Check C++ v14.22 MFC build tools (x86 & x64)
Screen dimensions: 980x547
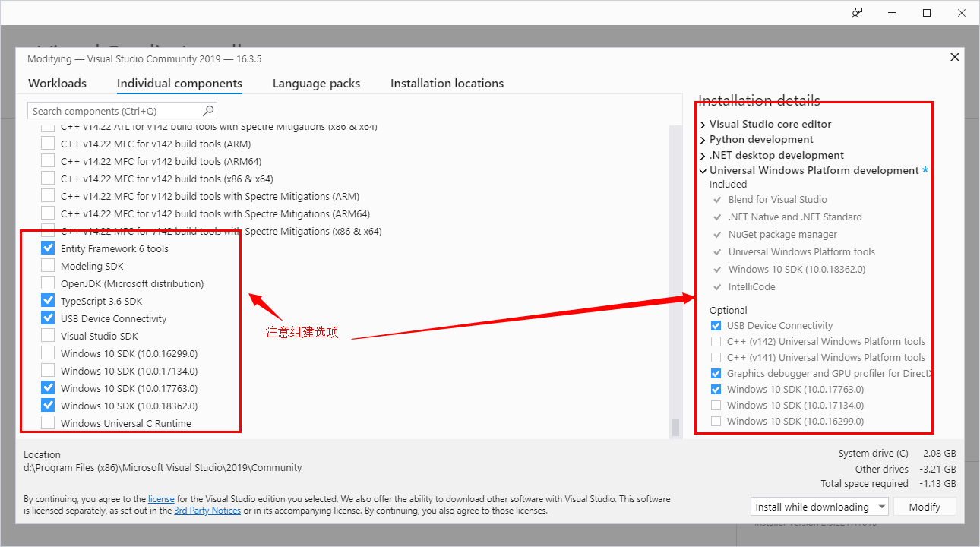pyautogui.click(x=48, y=179)
